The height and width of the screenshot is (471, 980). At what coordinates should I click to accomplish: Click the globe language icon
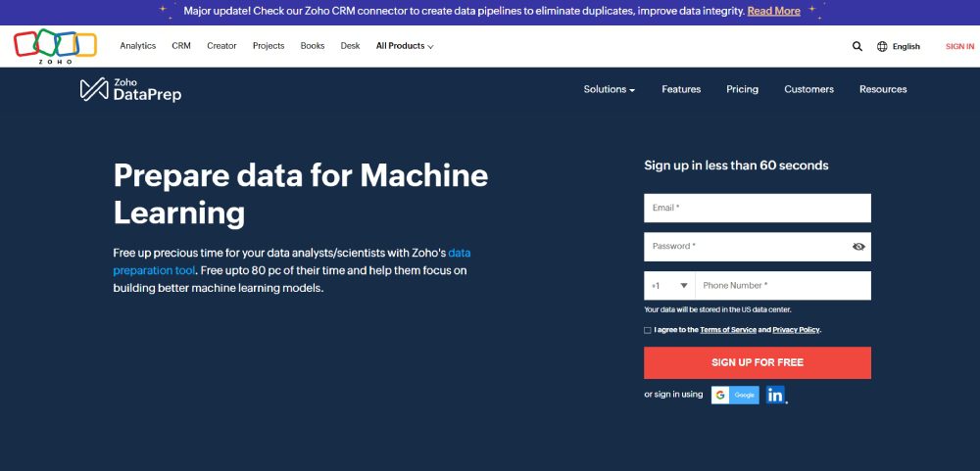[x=882, y=46]
